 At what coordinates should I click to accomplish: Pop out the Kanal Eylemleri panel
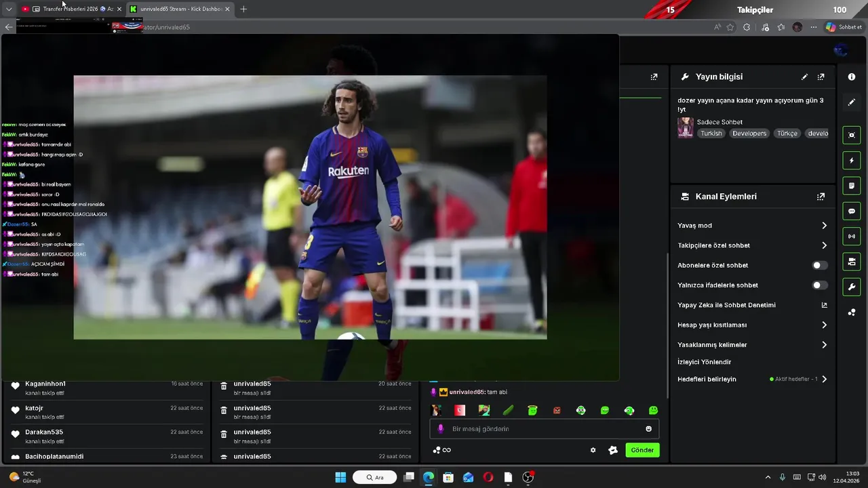[821, 197]
